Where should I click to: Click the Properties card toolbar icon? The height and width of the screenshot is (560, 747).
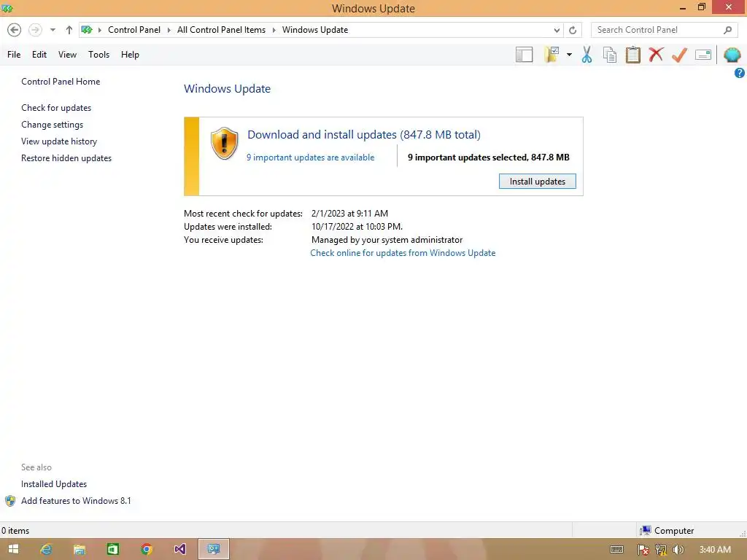coord(703,55)
